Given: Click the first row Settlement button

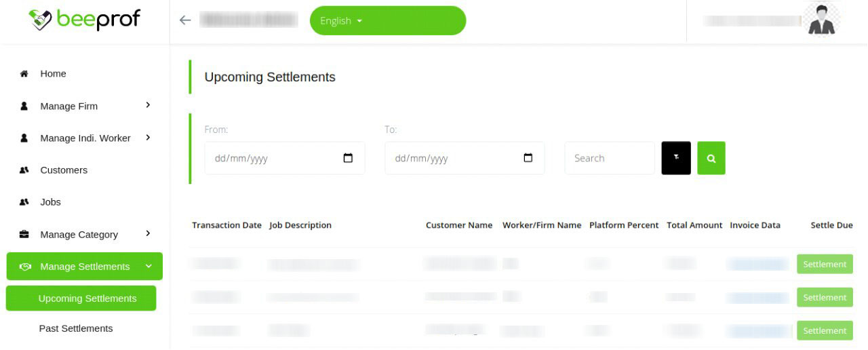Looking at the screenshot, I should pyautogui.click(x=825, y=265).
